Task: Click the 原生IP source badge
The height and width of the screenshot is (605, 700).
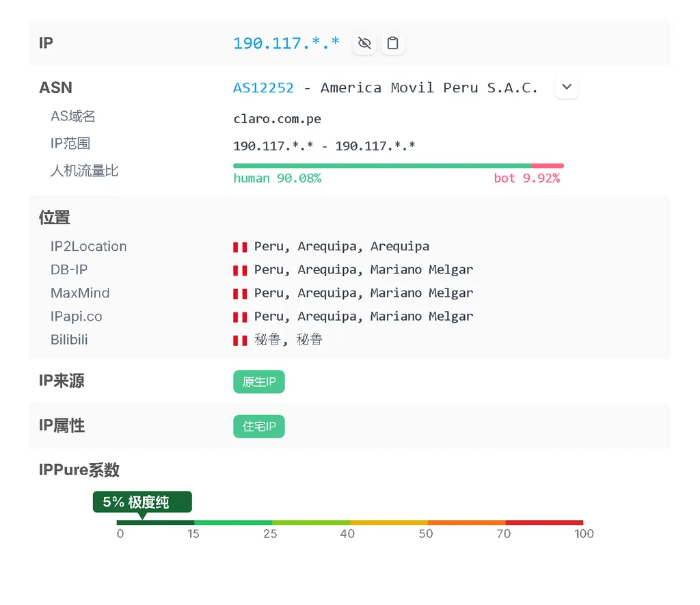Action: click(258, 381)
